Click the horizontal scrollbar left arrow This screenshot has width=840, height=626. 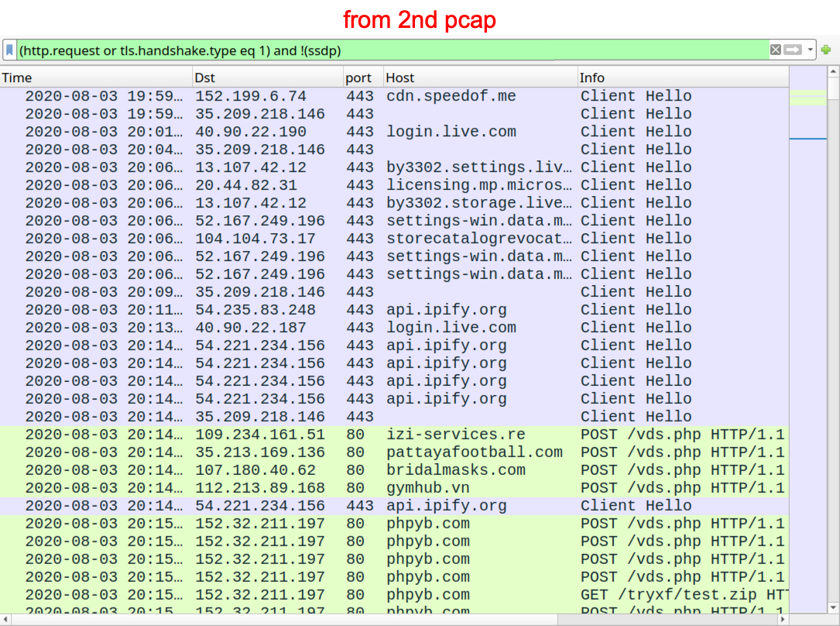[5, 620]
